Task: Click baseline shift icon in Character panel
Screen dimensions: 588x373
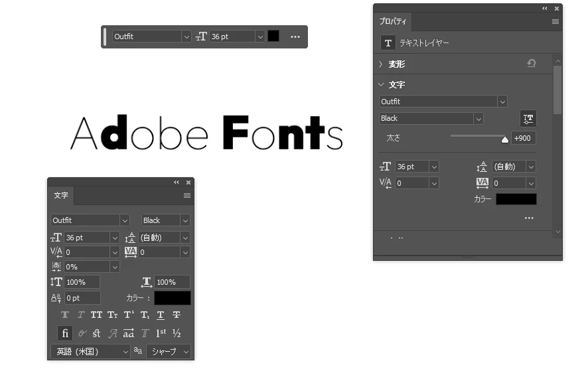Action: click(56, 298)
